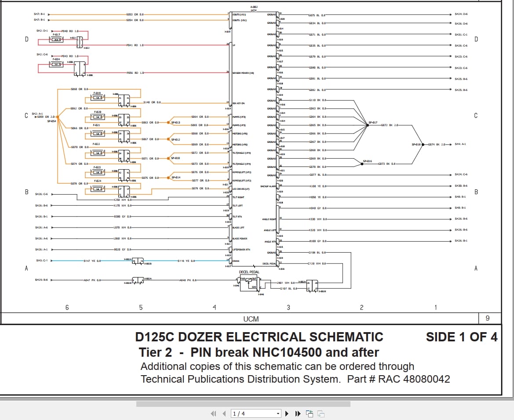Click the fuse F-020 symbol
Screen dimensions: 514x420
pyautogui.click(x=98, y=116)
